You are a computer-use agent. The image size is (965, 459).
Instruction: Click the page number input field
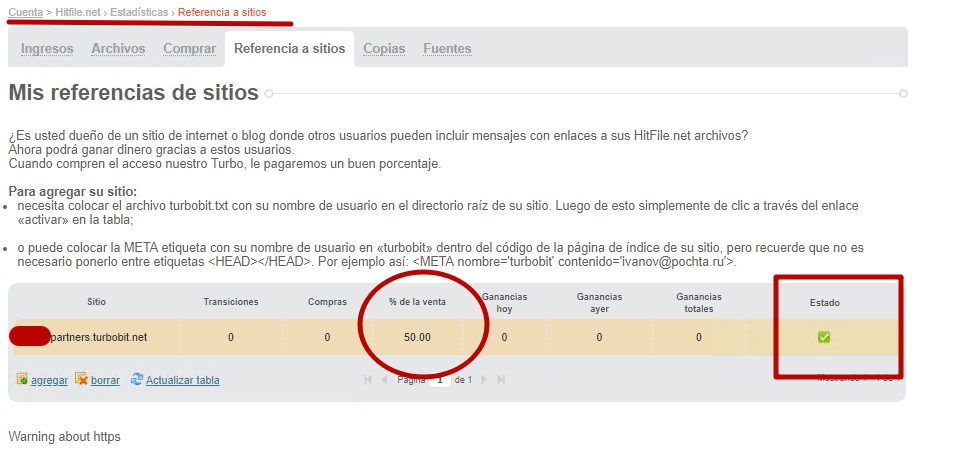tap(440, 380)
